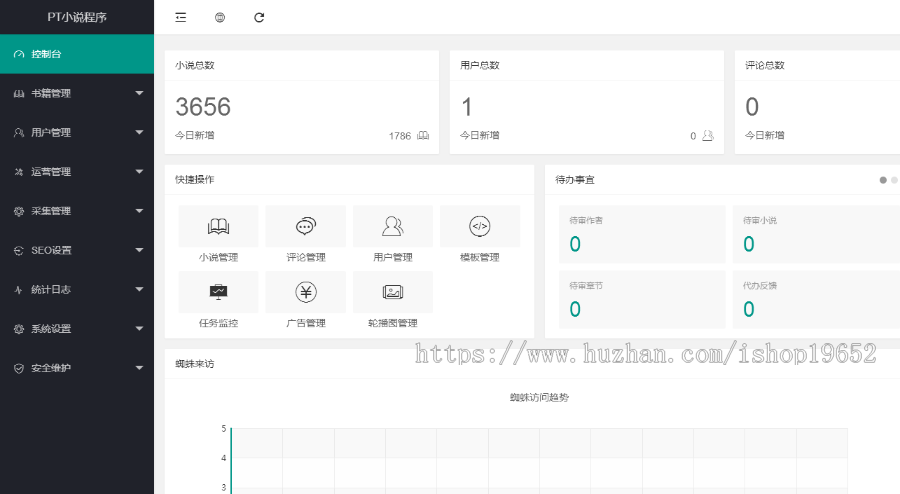Open 轮播图管理 image icon shortcut

(x=393, y=292)
